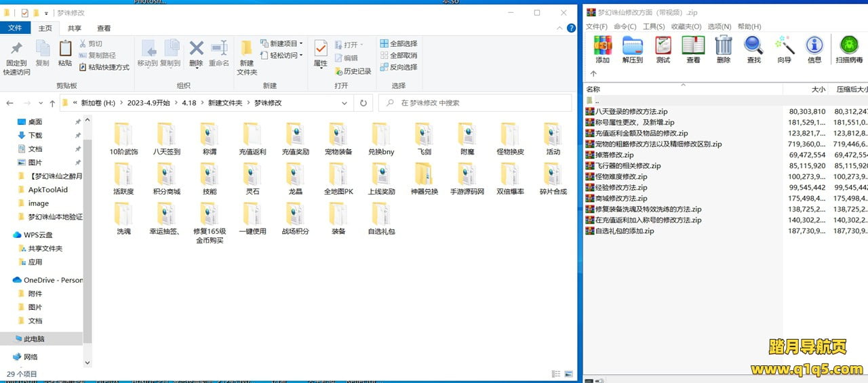
Task: Toggle the quick access toolbar checkmark icon
Action: pos(25,13)
